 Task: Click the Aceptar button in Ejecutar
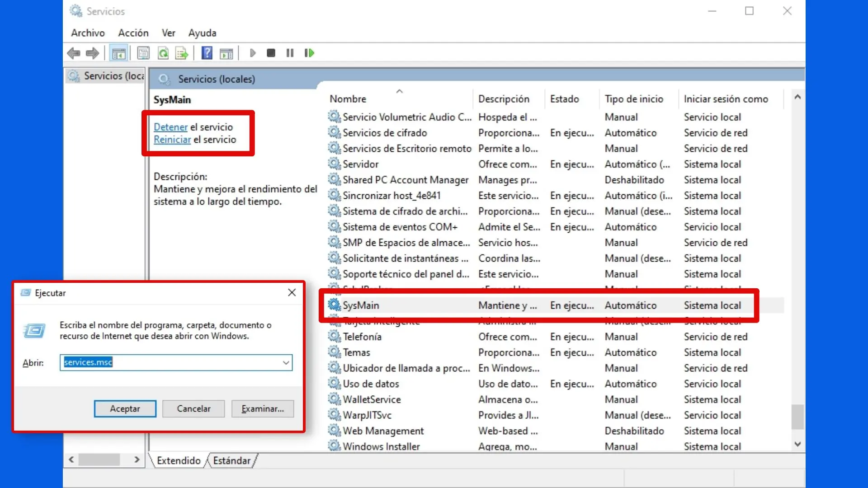125,408
